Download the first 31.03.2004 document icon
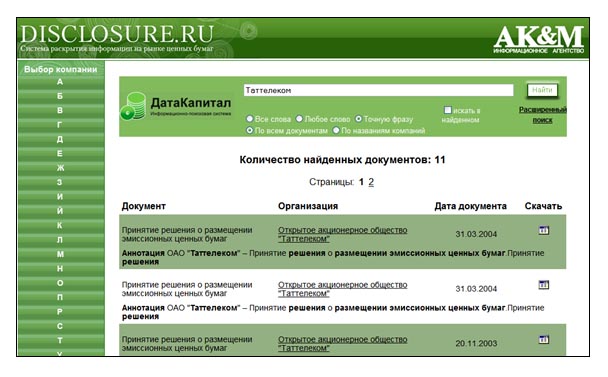Viewport: 608px width, 377px height. [x=544, y=230]
